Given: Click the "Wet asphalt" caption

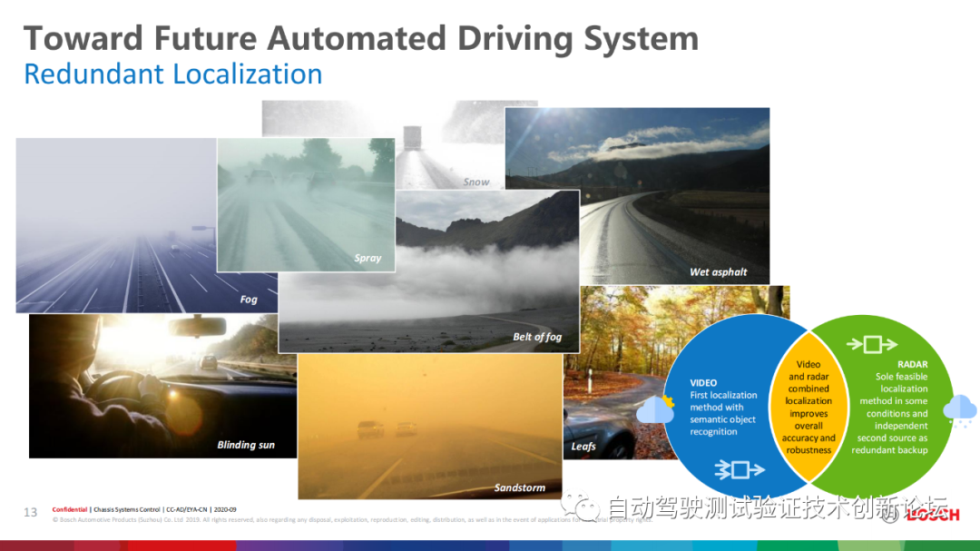Looking at the screenshot, I should click(718, 272).
